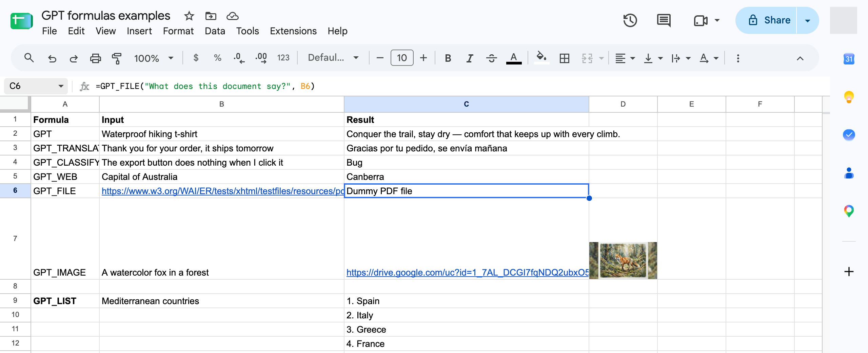Open the comments panel icon
868x353 pixels.
pos(664,20)
